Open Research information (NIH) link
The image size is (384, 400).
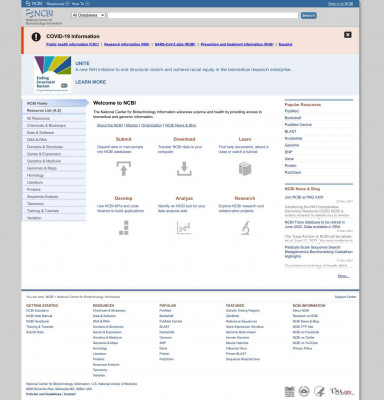click(x=127, y=44)
